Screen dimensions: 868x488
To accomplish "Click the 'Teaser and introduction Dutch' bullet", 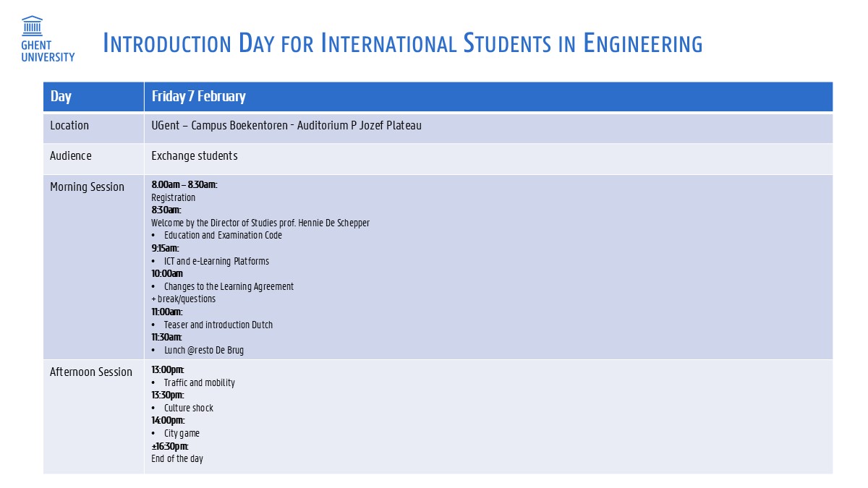I will pos(218,325).
